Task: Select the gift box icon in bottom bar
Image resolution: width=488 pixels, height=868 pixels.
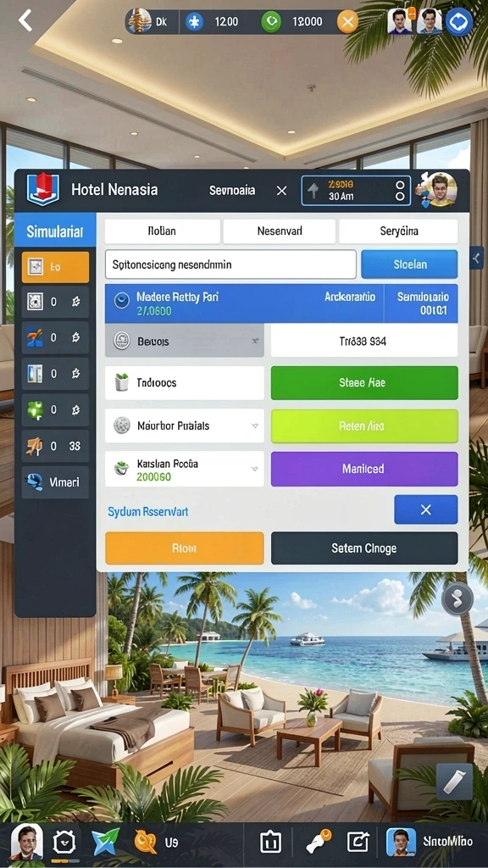Action: pos(270,842)
